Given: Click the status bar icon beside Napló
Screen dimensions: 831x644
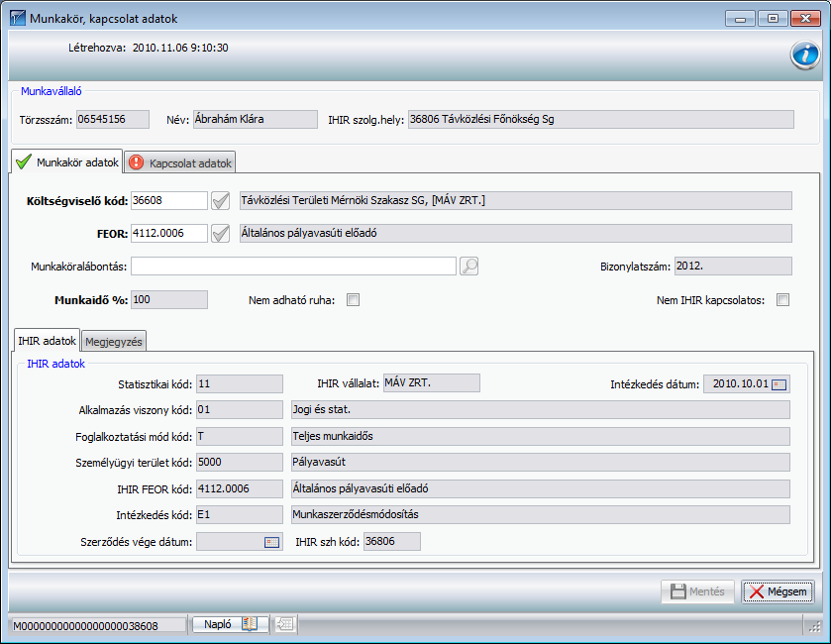Looking at the screenshot, I should [x=284, y=624].
